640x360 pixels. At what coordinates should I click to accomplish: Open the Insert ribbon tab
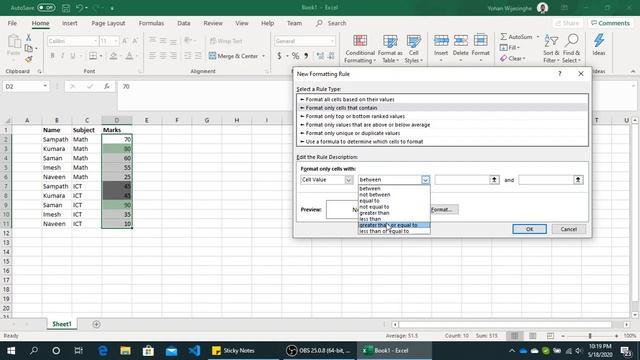point(69,23)
